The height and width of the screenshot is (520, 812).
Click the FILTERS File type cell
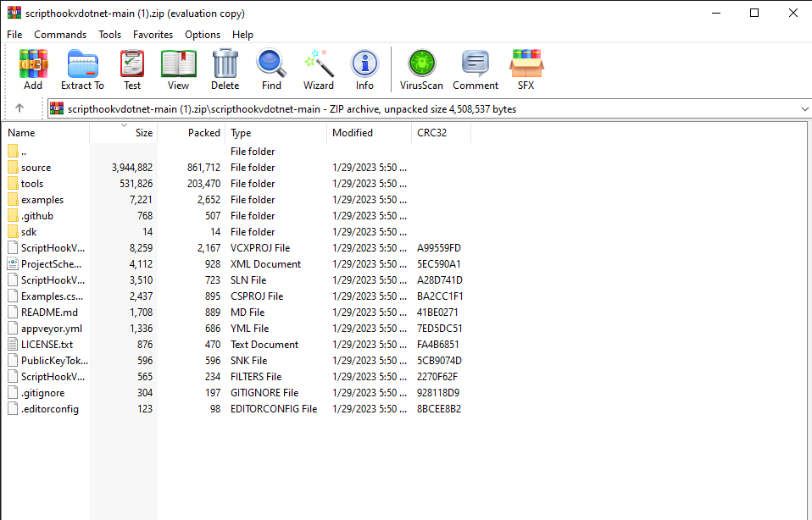click(x=256, y=376)
